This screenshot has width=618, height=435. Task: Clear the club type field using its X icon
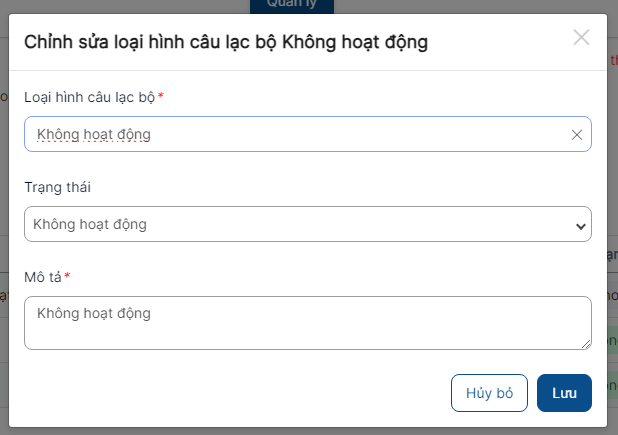pyautogui.click(x=576, y=134)
